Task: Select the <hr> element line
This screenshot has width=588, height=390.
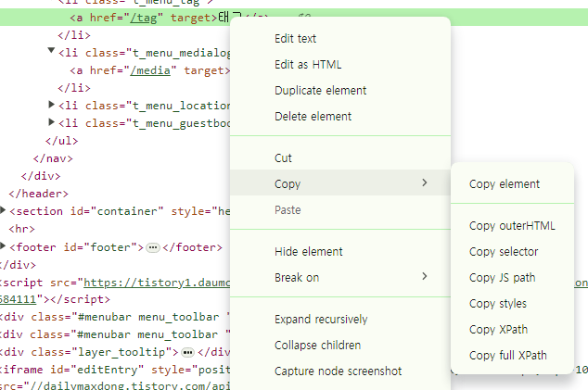Action: tap(21, 229)
